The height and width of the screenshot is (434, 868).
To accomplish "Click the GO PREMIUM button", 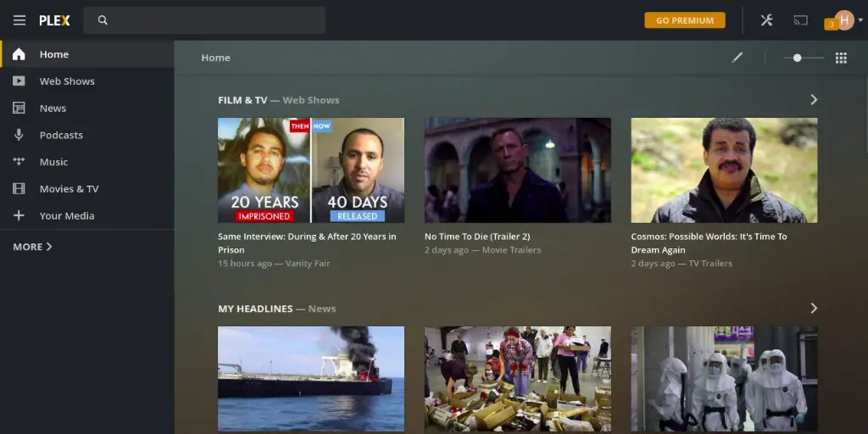I will pyautogui.click(x=685, y=20).
